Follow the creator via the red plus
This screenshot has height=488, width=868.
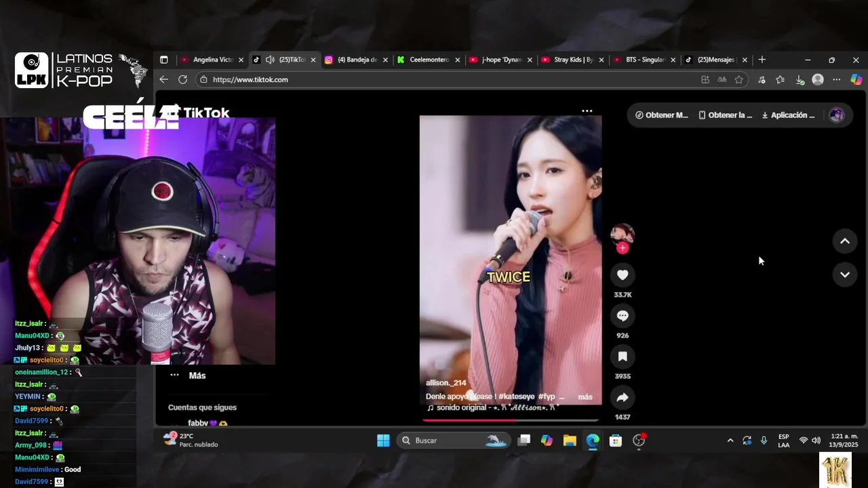click(623, 248)
